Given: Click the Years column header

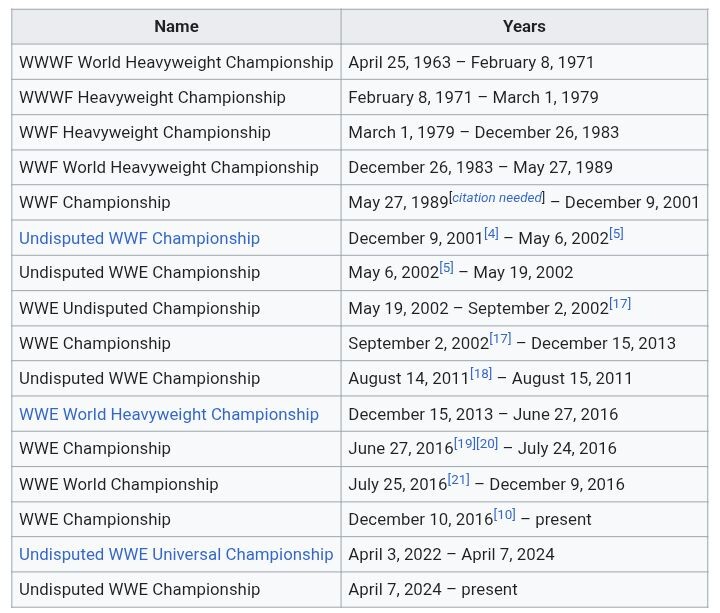Looking at the screenshot, I should pyautogui.click(x=524, y=27).
